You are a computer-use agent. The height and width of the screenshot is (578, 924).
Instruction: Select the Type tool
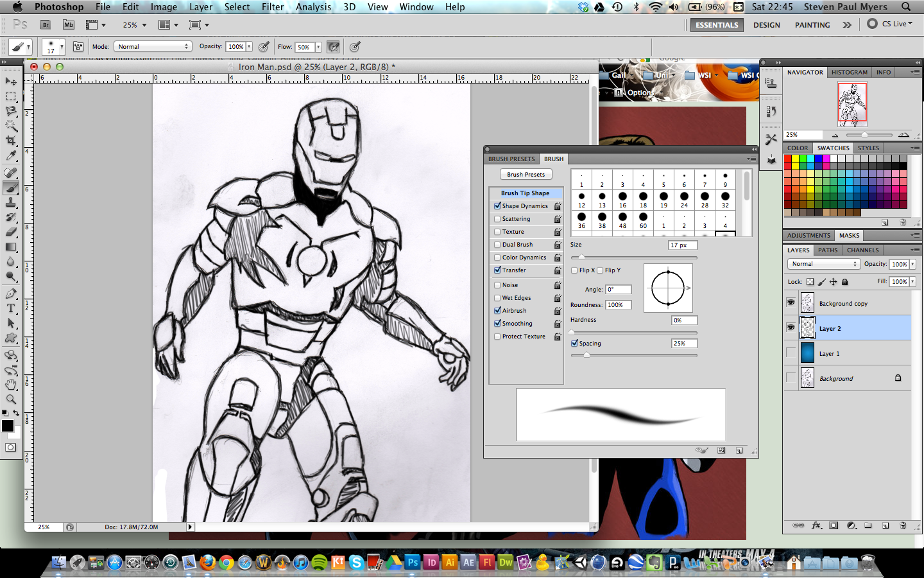pyautogui.click(x=11, y=309)
